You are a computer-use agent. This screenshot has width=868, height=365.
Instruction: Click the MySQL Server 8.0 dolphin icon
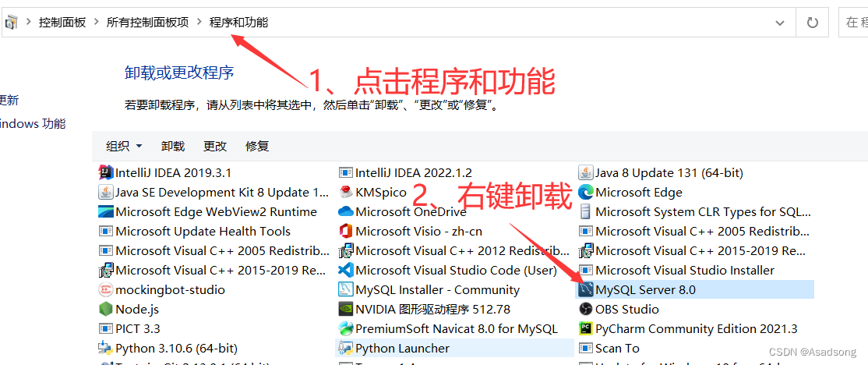586,289
